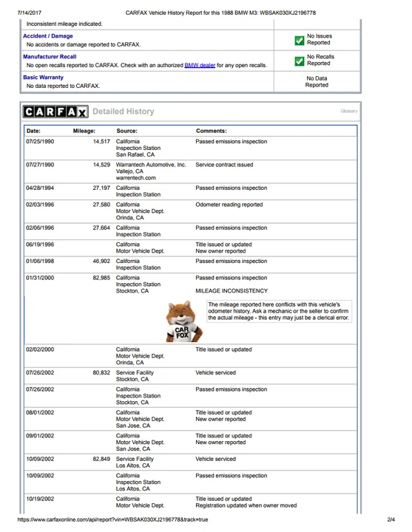Click the warrantech.com text
Image resolution: width=412 pixels, height=532 pixels.
(x=136, y=178)
